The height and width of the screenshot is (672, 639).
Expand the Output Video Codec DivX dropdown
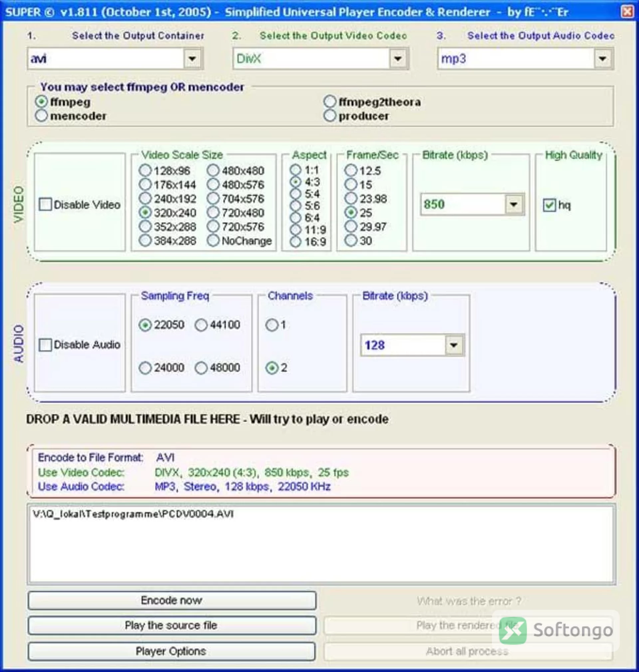[x=320, y=59]
